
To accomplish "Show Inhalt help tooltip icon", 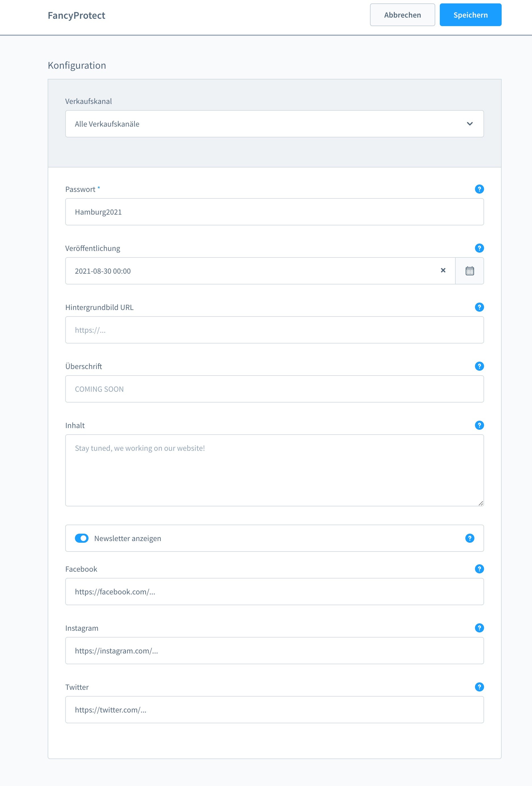I will (x=479, y=425).
